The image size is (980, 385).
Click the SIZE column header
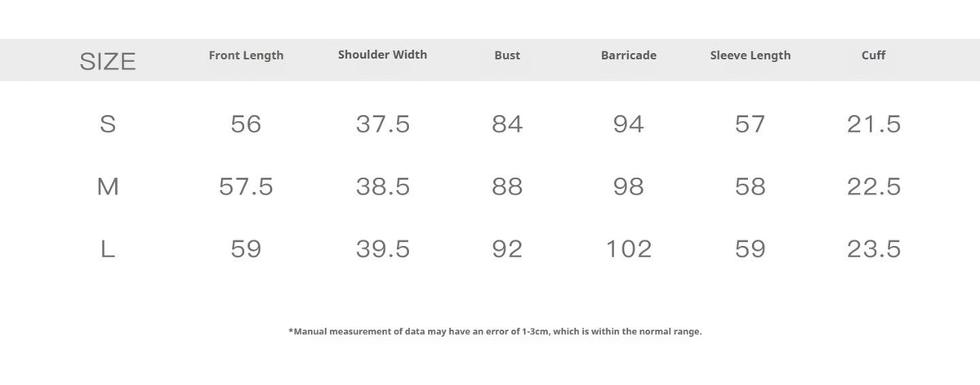pyautogui.click(x=107, y=61)
